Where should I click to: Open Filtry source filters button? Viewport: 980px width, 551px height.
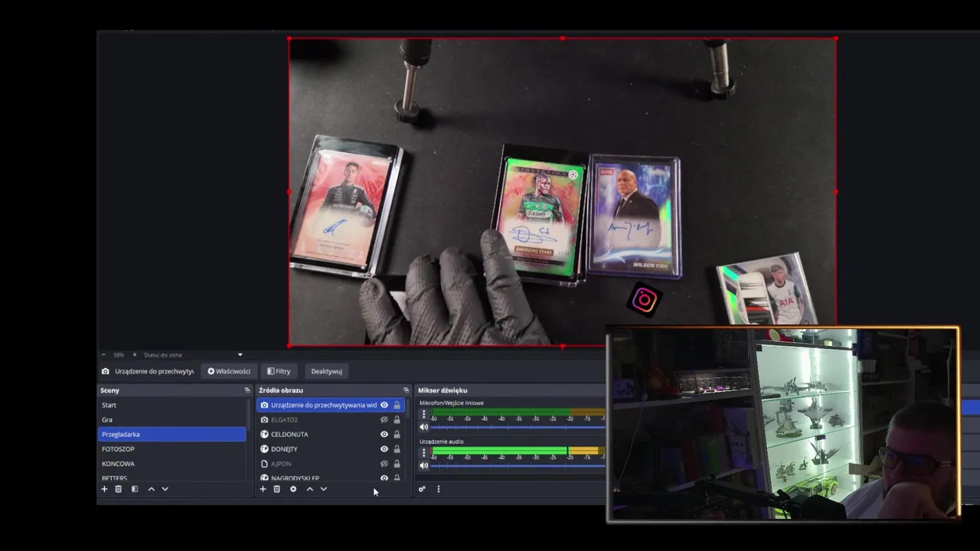tap(279, 371)
